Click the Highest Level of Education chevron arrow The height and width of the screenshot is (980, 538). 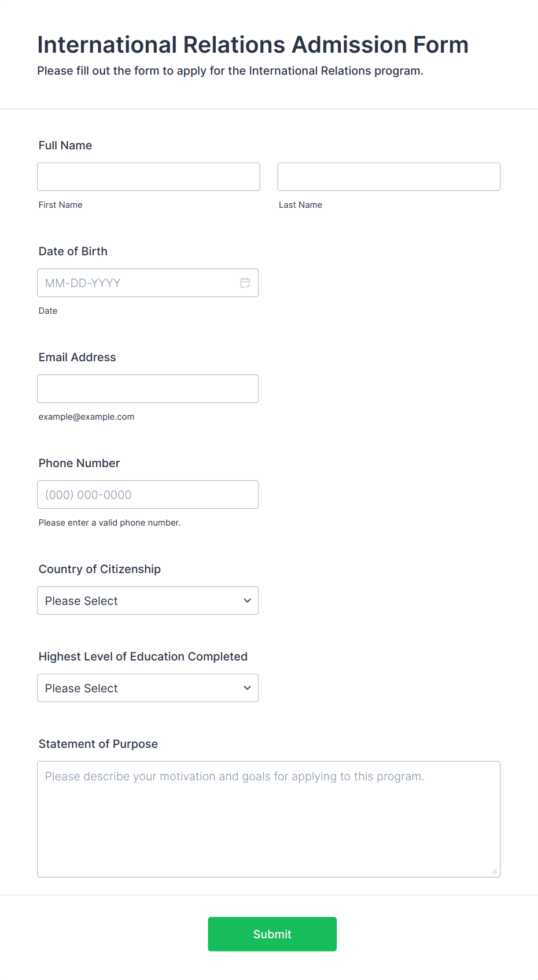pos(247,688)
